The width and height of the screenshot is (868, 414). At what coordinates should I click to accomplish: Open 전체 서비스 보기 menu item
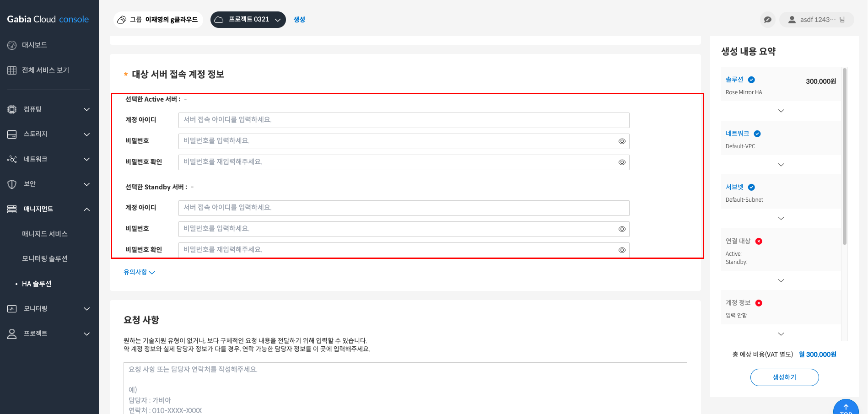point(46,70)
